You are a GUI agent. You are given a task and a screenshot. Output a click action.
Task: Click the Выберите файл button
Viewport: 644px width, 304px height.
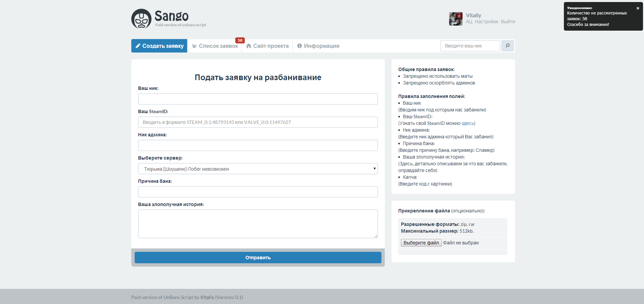click(421, 243)
